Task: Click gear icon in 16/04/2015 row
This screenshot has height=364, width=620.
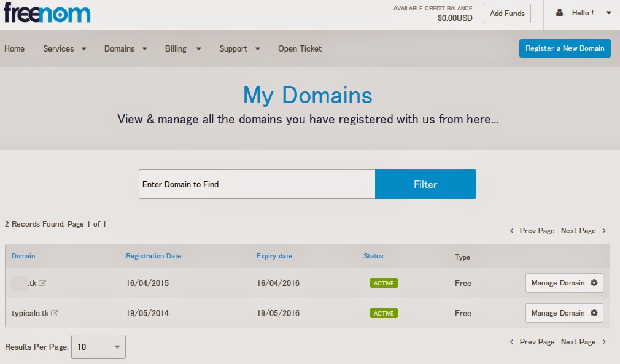Action: click(x=594, y=282)
